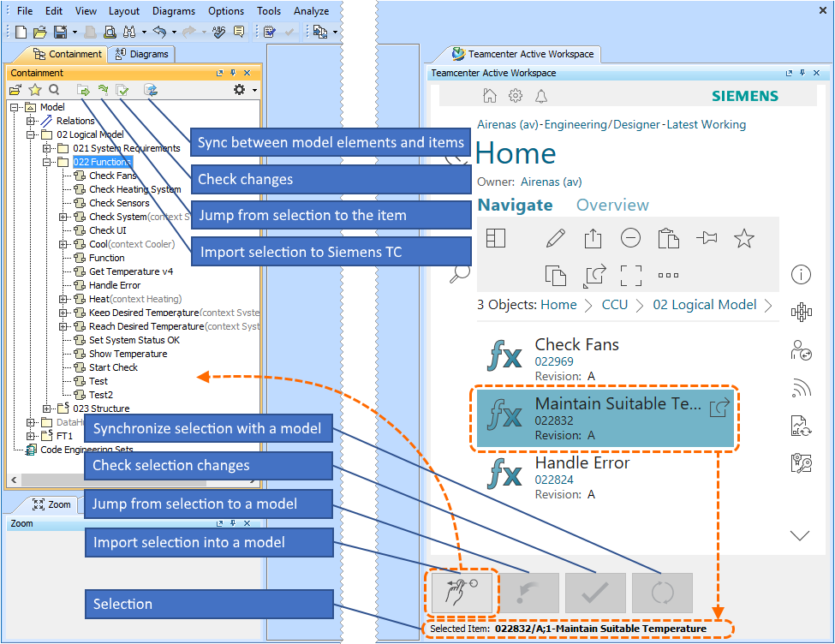Click the binoculars Find icon
This screenshot has height=644, width=835.
[128, 32]
